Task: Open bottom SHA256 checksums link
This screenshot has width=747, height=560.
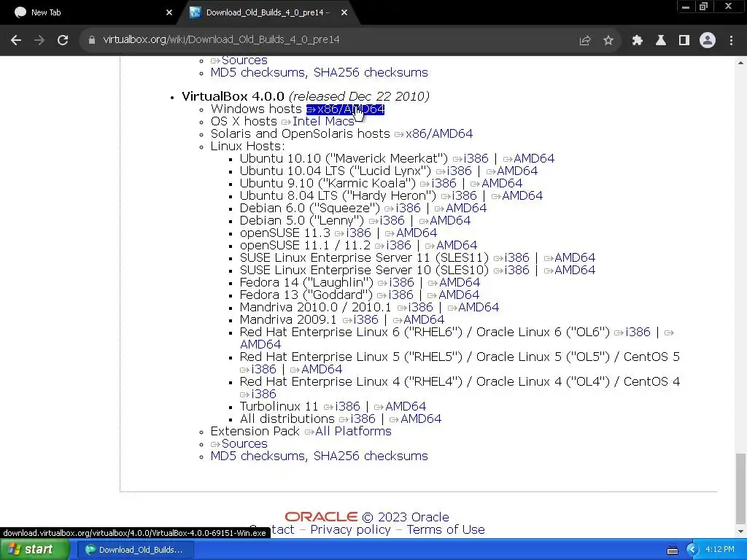Action: [371, 456]
